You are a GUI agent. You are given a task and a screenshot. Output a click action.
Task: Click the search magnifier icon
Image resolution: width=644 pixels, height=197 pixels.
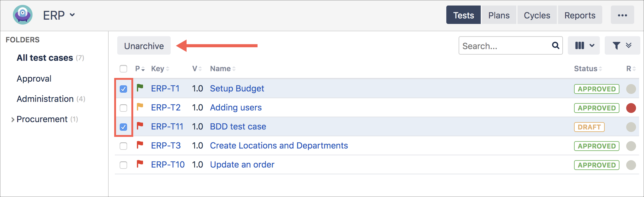pos(555,46)
